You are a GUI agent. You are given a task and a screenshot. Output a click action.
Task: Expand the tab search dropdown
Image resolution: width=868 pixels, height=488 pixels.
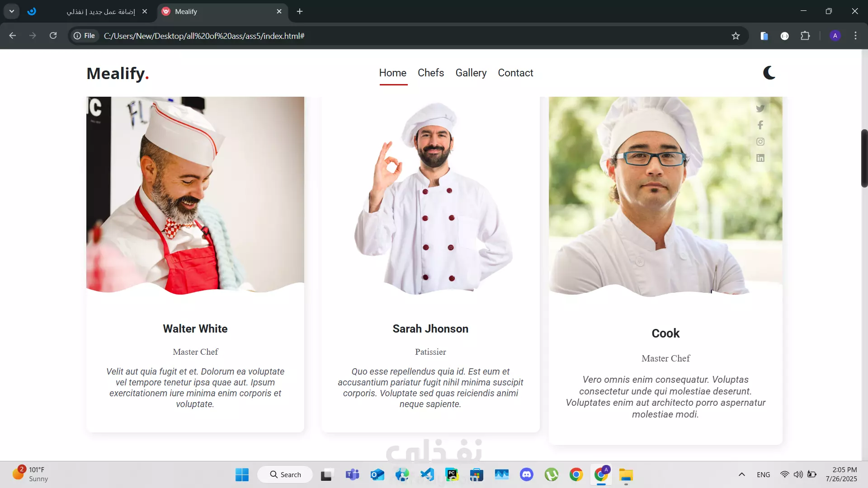pyautogui.click(x=12, y=12)
